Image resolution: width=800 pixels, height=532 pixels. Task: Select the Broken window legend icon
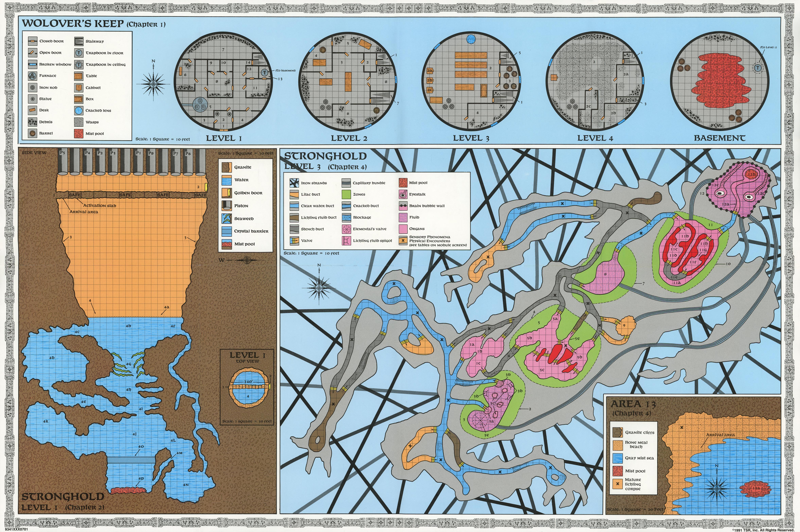coord(33,64)
